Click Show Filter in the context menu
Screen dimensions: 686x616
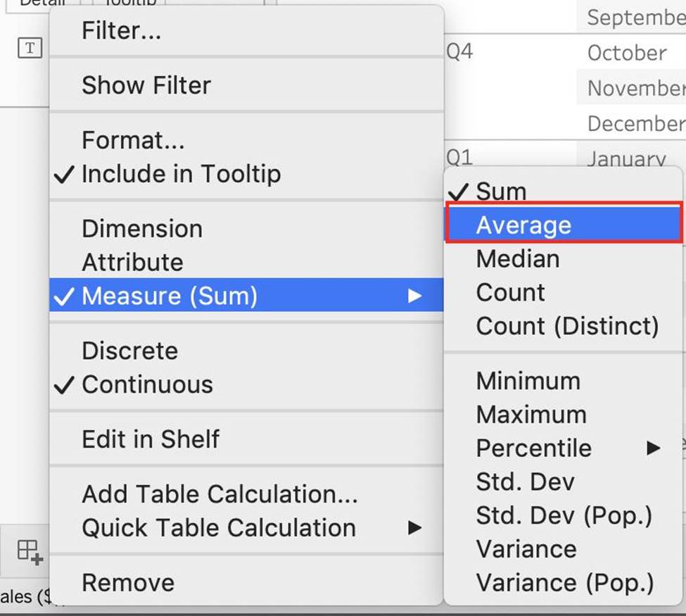(146, 85)
